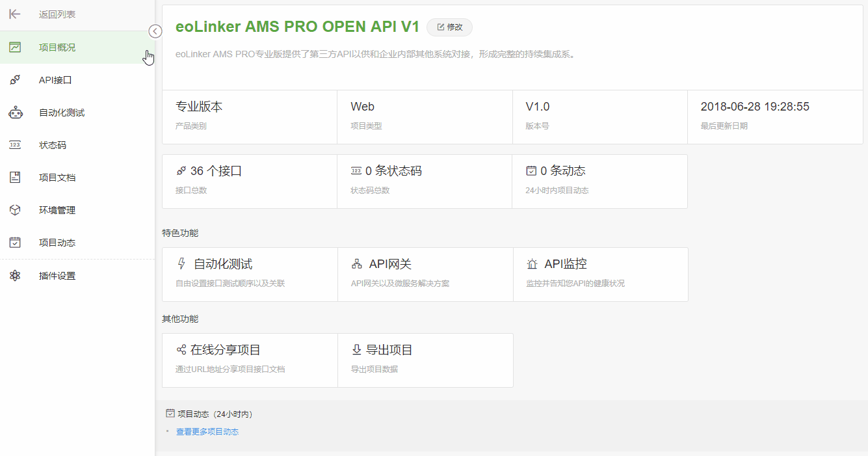The width and height of the screenshot is (868, 456).
Task: Go to 自动化测试 in the sidebar
Action: tap(77, 113)
